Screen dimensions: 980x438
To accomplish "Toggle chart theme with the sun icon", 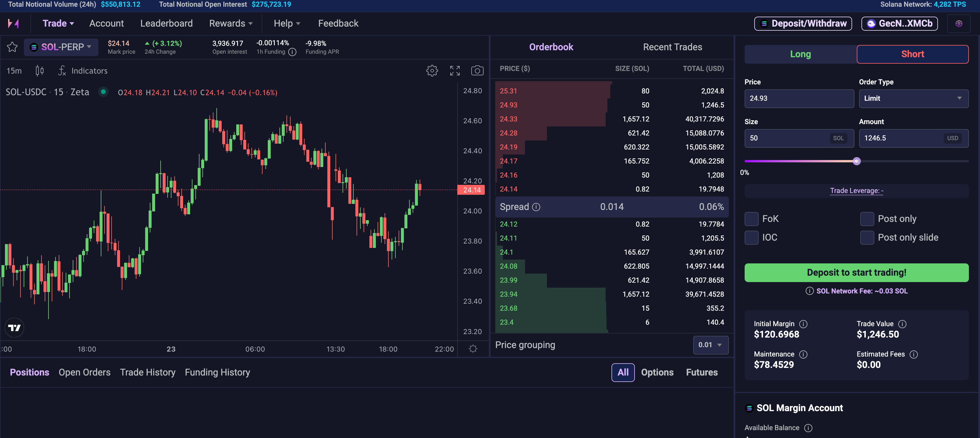I will (473, 349).
